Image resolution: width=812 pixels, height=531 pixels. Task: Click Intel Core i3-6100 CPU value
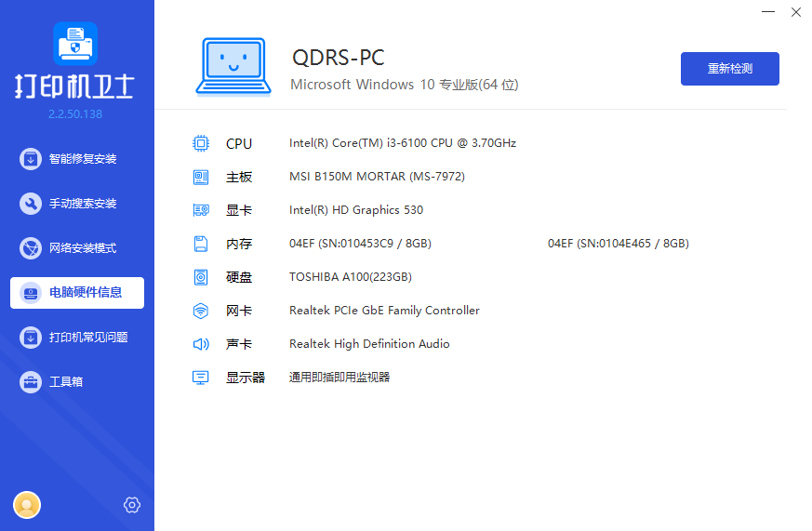coord(403,143)
